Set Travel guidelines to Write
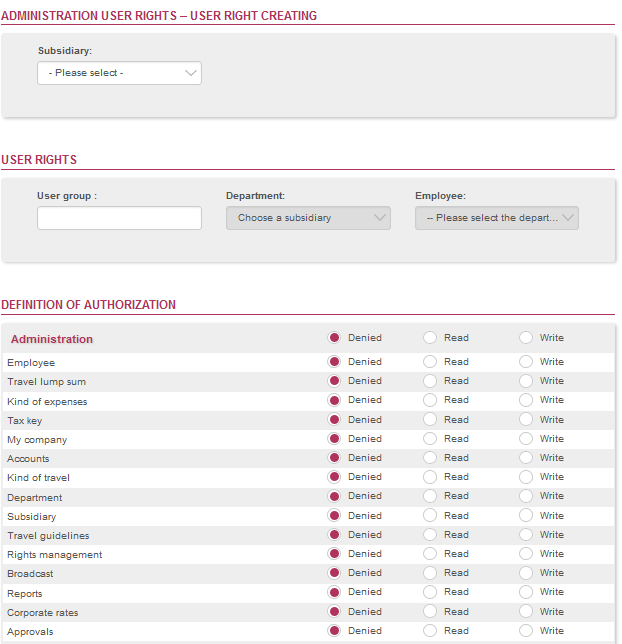This screenshot has width=622, height=644. (x=525, y=535)
